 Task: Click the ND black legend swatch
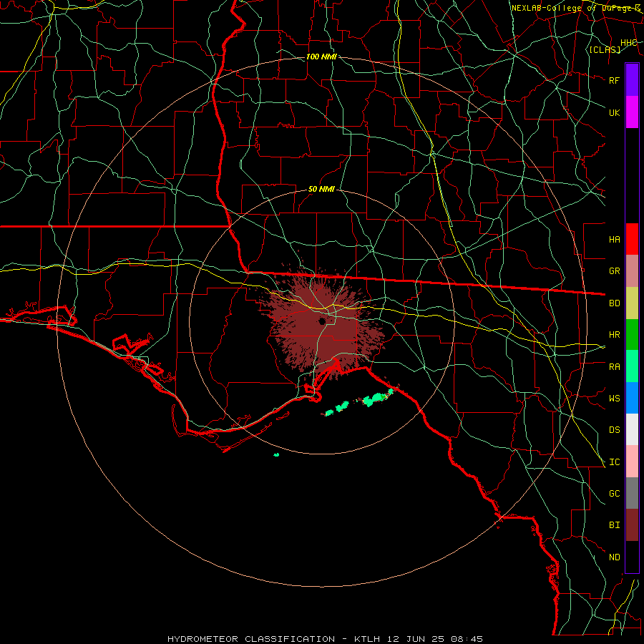tap(632, 557)
